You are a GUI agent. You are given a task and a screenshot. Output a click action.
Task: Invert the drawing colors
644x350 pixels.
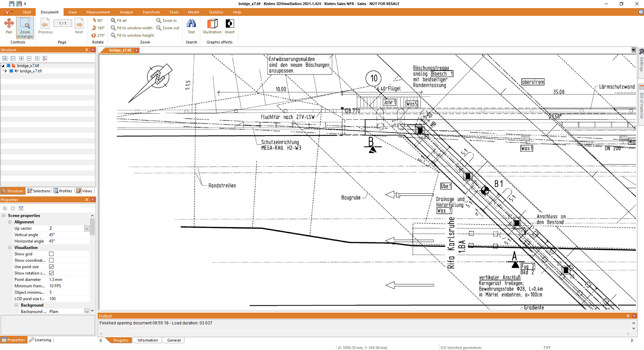[230, 26]
